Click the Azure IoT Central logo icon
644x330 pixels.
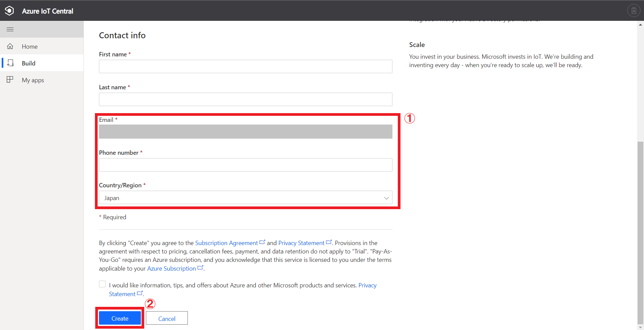tap(10, 11)
